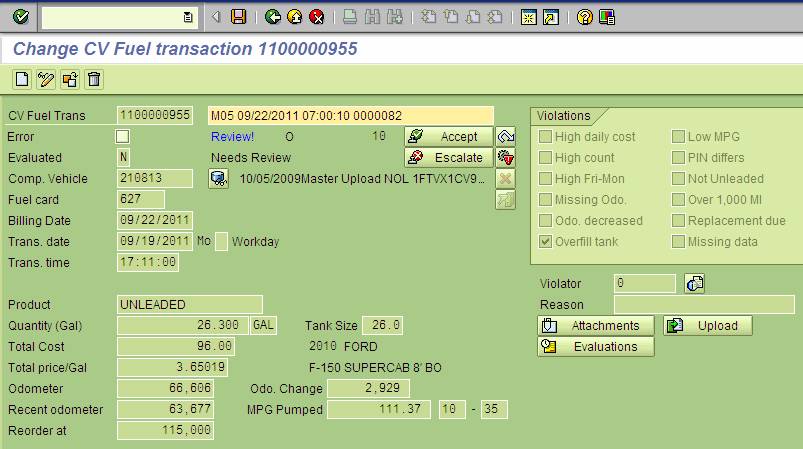Click the Trans. date field 09/19/2011
The width and height of the screenshot is (803, 449).
155,241
